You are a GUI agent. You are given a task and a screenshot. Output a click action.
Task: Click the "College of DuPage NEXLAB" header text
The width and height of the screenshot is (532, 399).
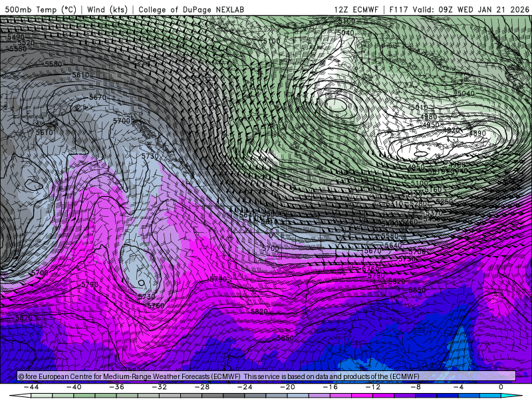[x=191, y=9]
